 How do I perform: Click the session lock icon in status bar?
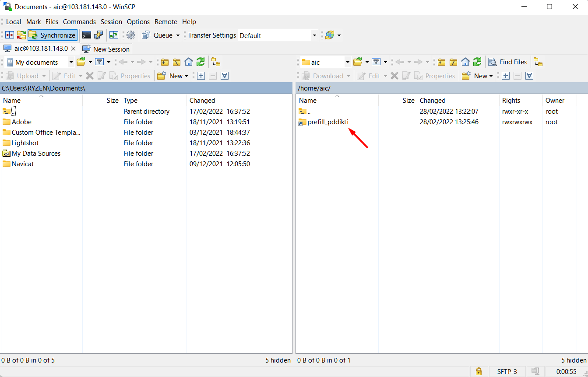tap(479, 371)
